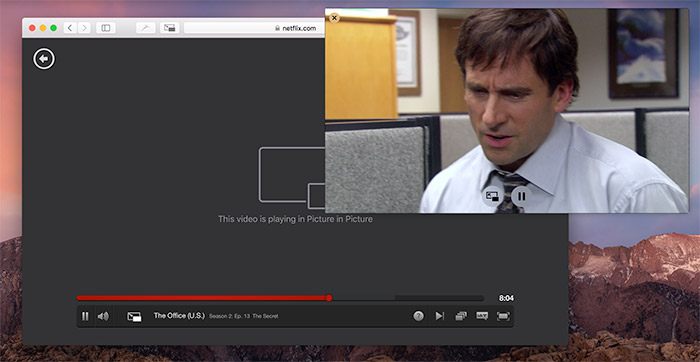700x362 pixels.
Task: Click the Season 2 Ep. 13 The Secret label
Action: click(x=244, y=316)
